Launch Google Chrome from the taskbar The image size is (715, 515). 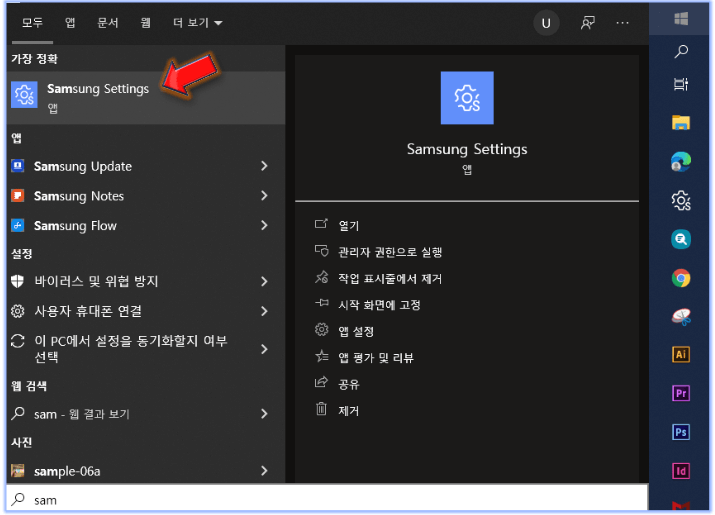(x=681, y=278)
